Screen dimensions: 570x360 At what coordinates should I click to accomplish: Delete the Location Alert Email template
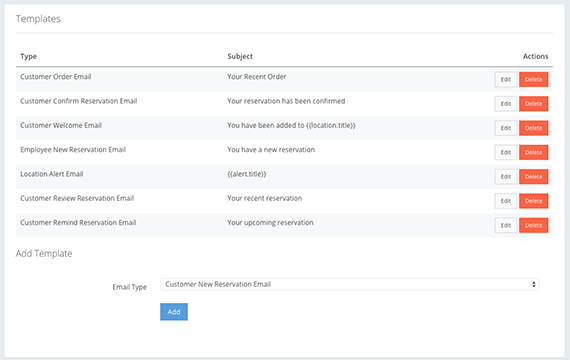533,177
